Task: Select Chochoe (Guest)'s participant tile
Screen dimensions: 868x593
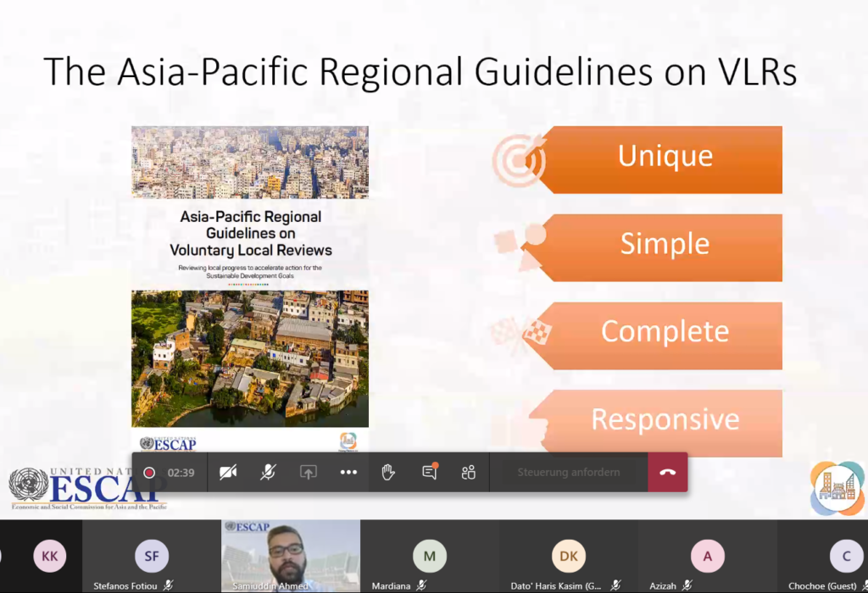Action: pos(822,555)
